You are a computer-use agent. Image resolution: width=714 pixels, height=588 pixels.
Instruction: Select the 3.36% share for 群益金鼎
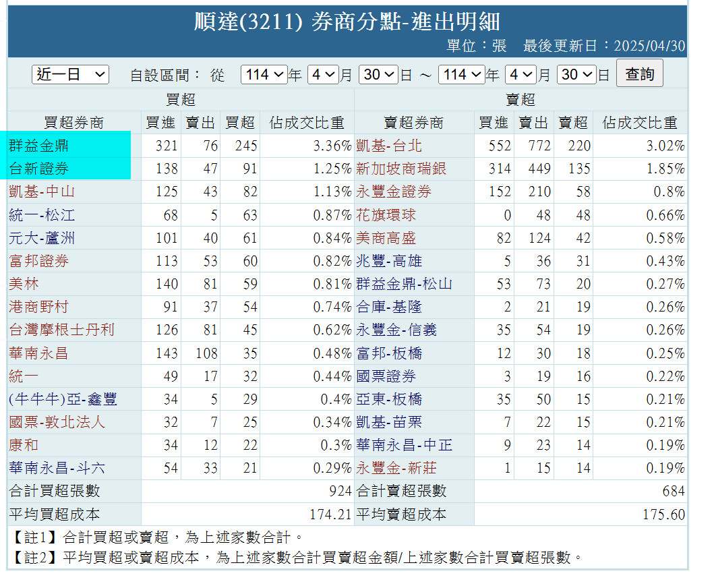(x=332, y=146)
